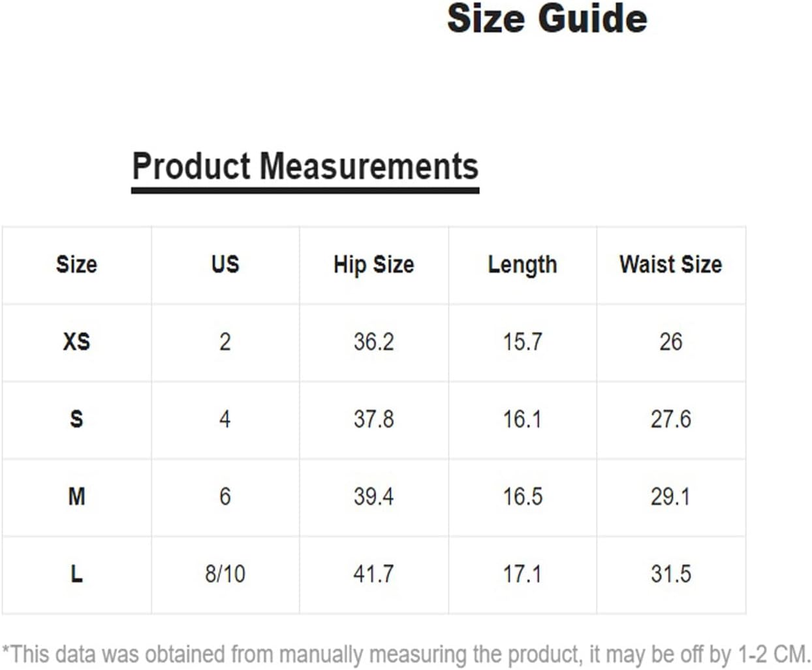Click the waist size value 27.6

671,419
